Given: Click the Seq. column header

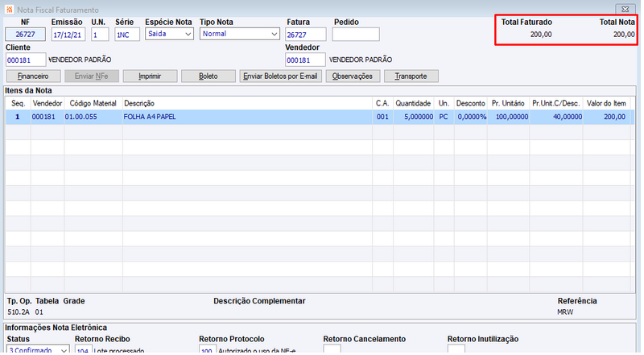Looking at the screenshot, I should (18, 104).
